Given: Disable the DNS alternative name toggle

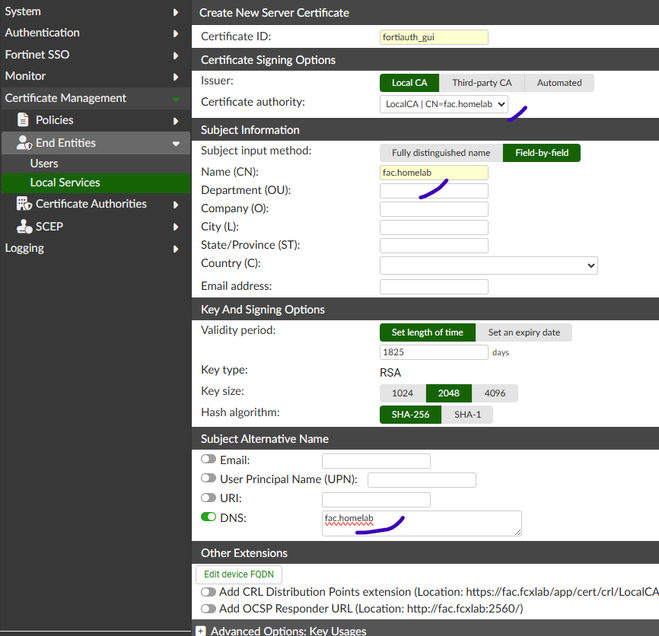Looking at the screenshot, I should [x=209, y=517].
